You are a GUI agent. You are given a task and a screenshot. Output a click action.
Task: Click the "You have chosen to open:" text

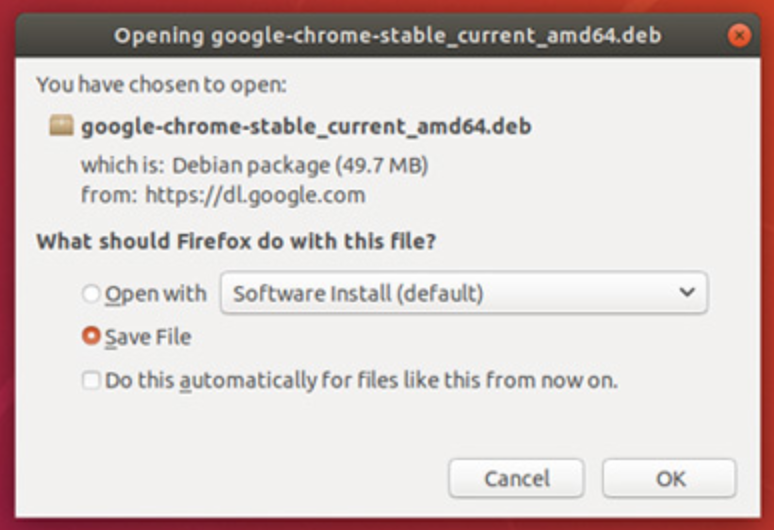(x=161, y=84)
